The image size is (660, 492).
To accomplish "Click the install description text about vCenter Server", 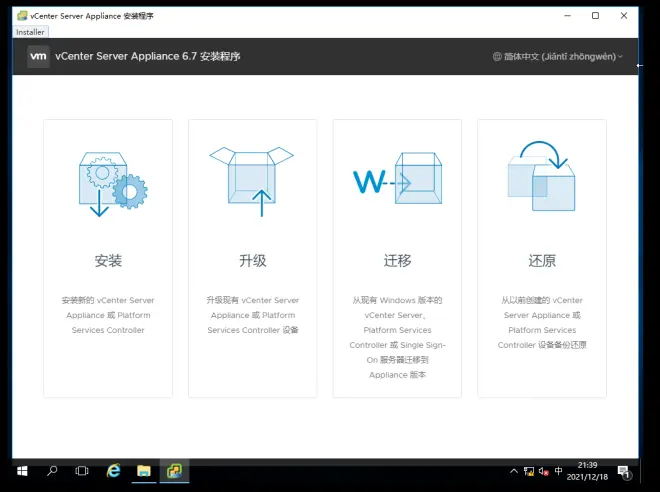I will tap(108, 315).
